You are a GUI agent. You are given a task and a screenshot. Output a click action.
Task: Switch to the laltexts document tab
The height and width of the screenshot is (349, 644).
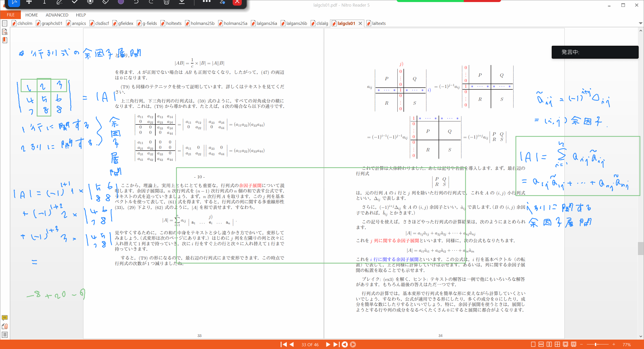click(x=376, y=23)
